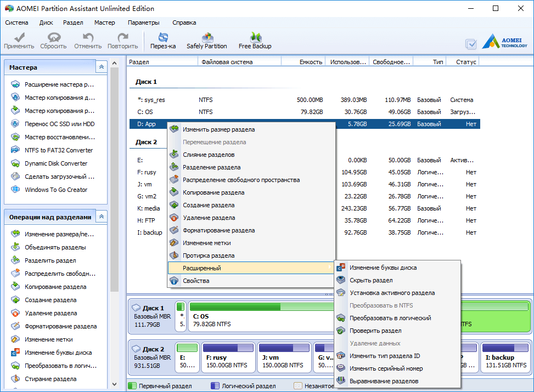
Task: Click the Dynamic Disk Converter icon
Action: click(15, 163)
